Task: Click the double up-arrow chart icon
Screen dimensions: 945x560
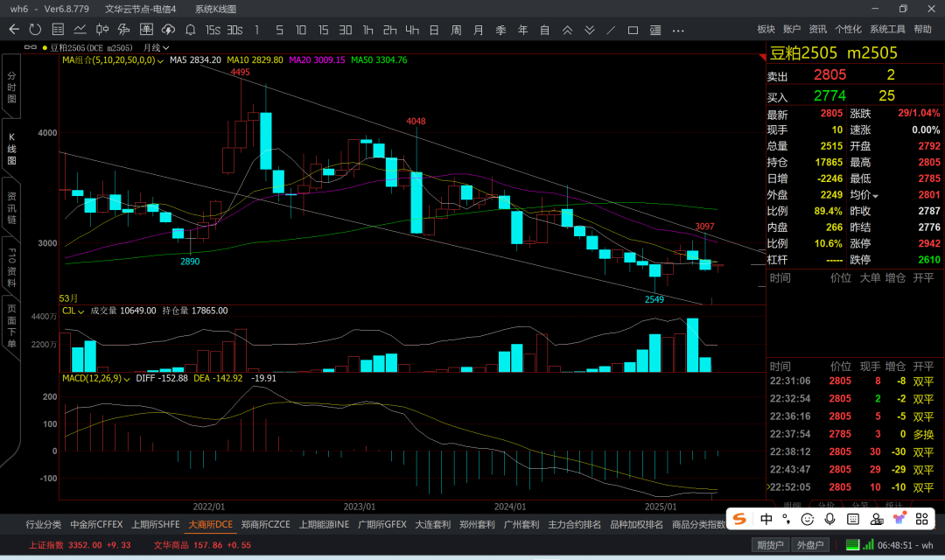Action: point(567,30)
